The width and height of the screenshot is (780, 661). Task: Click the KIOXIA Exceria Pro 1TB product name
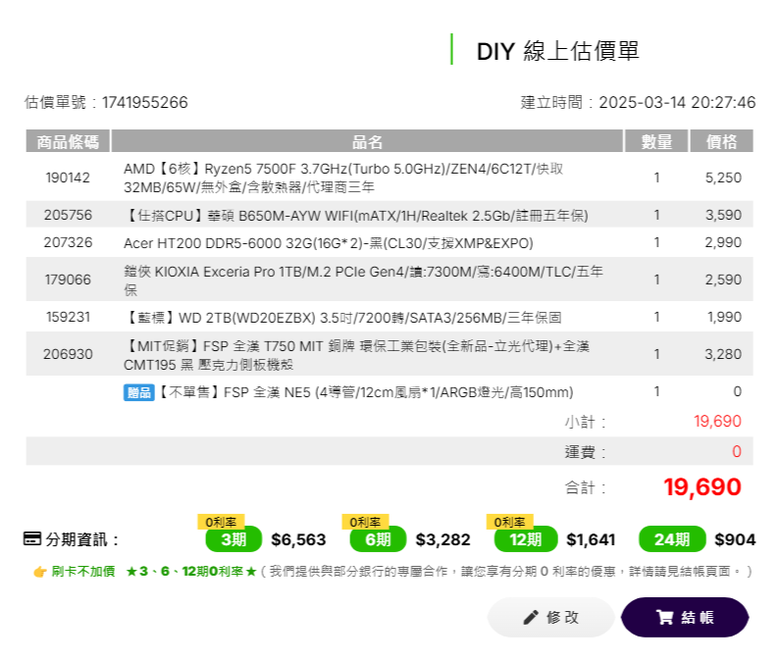tap(363, 281)
